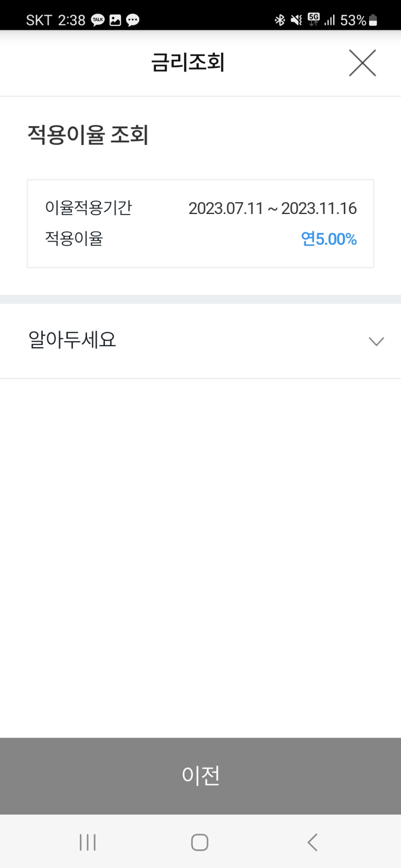Close the 금리조회 screen with X

(x=362, y=63)
